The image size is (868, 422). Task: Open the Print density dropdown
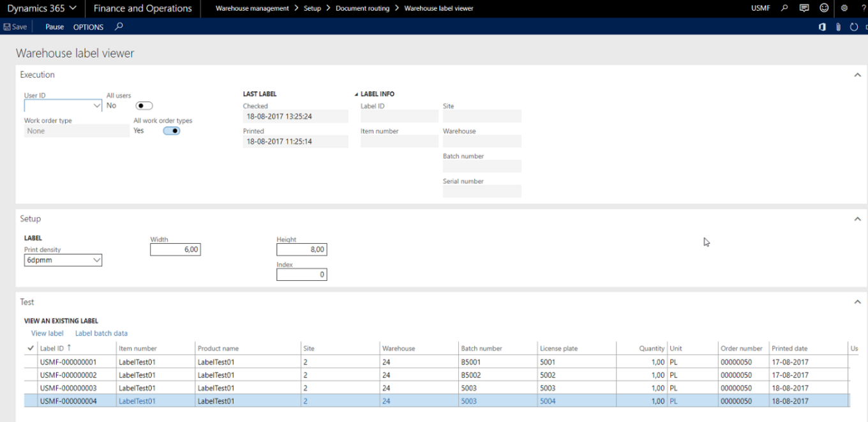click(x=98, y=260)
